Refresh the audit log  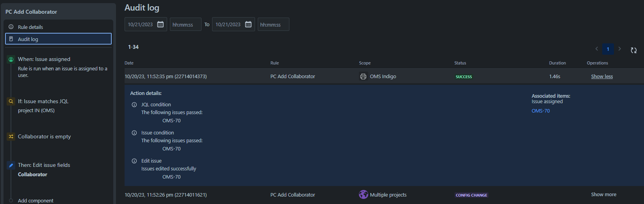pyautogui.click(x=633, y=50)
